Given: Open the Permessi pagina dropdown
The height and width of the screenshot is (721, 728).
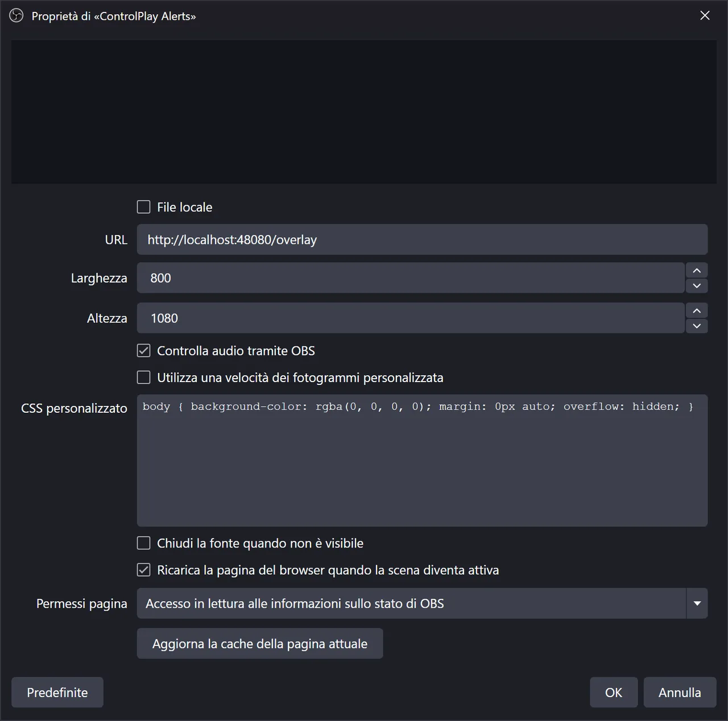Looking at the screenshot, I should pyautogui.click(x=422, y=603).
